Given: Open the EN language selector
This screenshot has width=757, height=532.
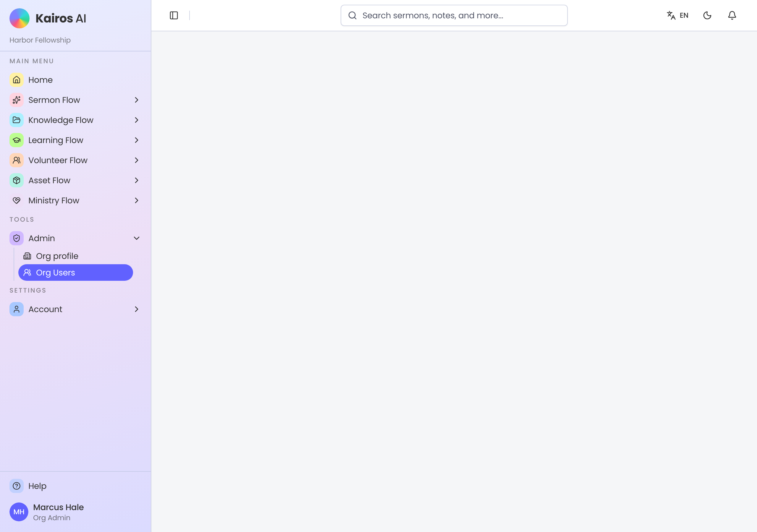Looking at the screenshot, I should (x=677, y=15).
